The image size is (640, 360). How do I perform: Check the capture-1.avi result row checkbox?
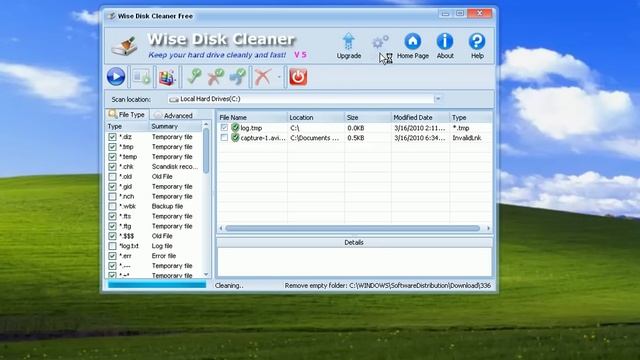pyautogui.click(x=224, y=138)
